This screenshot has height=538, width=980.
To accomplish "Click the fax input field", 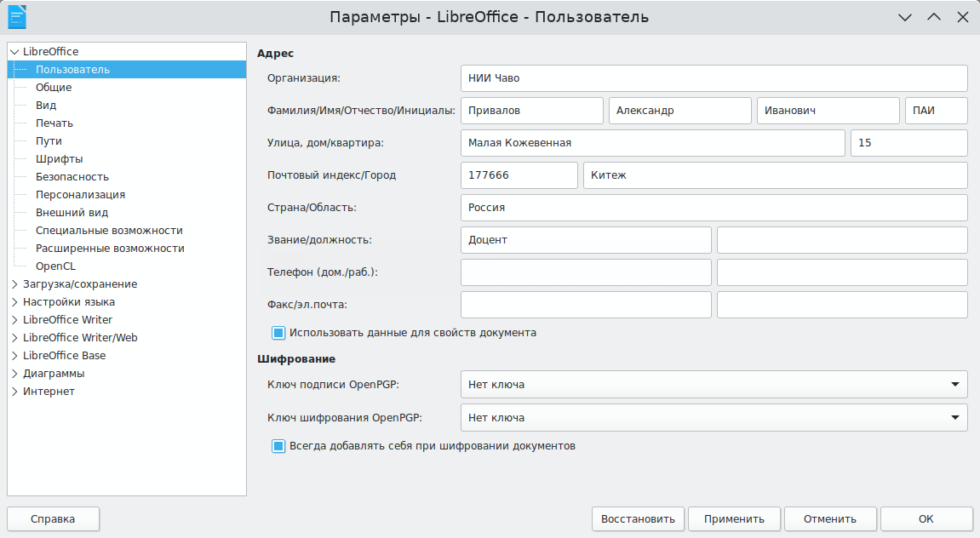I will click(x=586, y=305).
